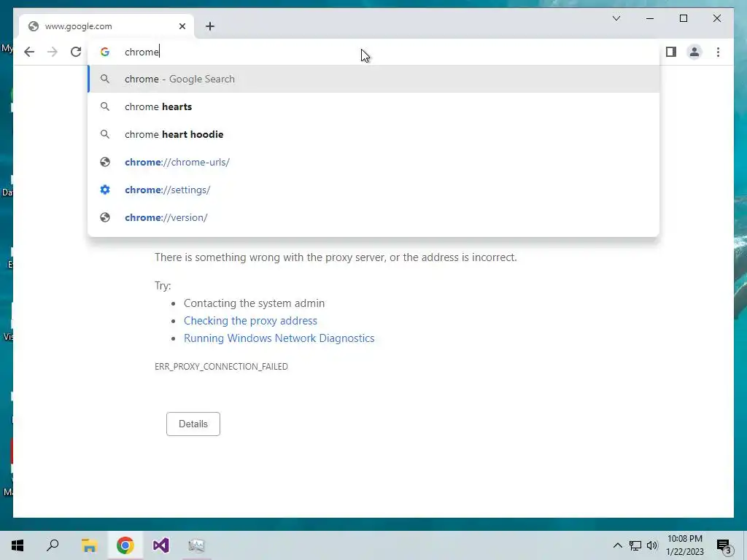Screen dimensions: 747x560
Task: Choose the 'chrome hearts' suggestion
Action: (x=374, y=106)
